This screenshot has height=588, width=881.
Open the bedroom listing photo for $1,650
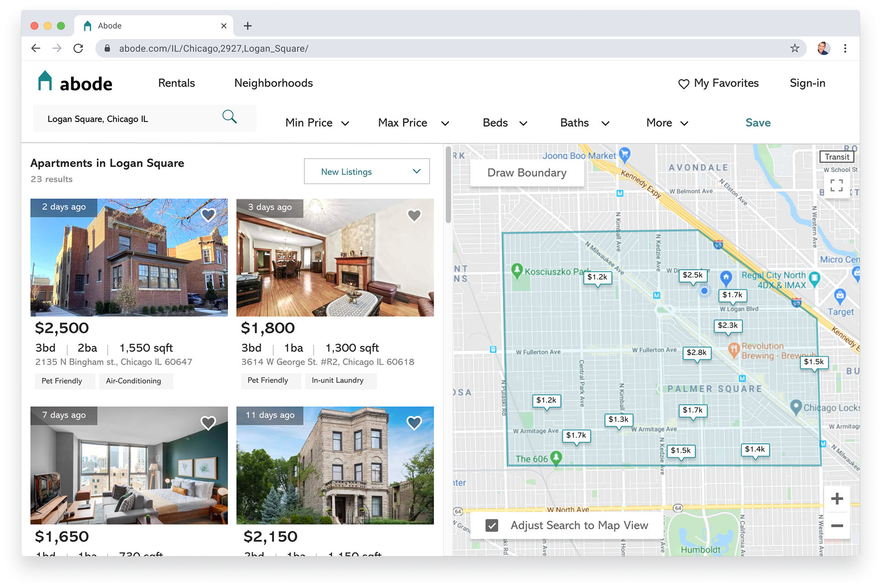pyautogui.click(x=129, y=465)
